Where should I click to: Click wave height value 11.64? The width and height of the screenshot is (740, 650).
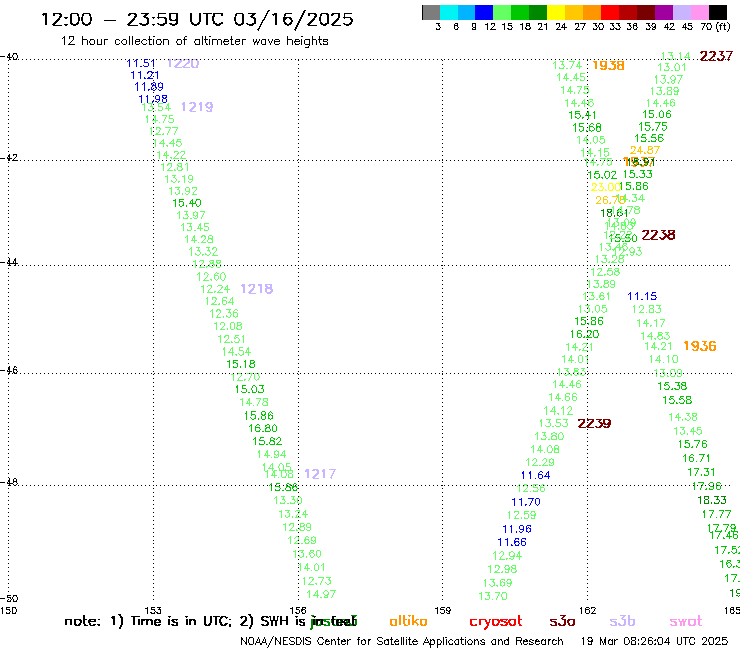[x=535, y=475]
